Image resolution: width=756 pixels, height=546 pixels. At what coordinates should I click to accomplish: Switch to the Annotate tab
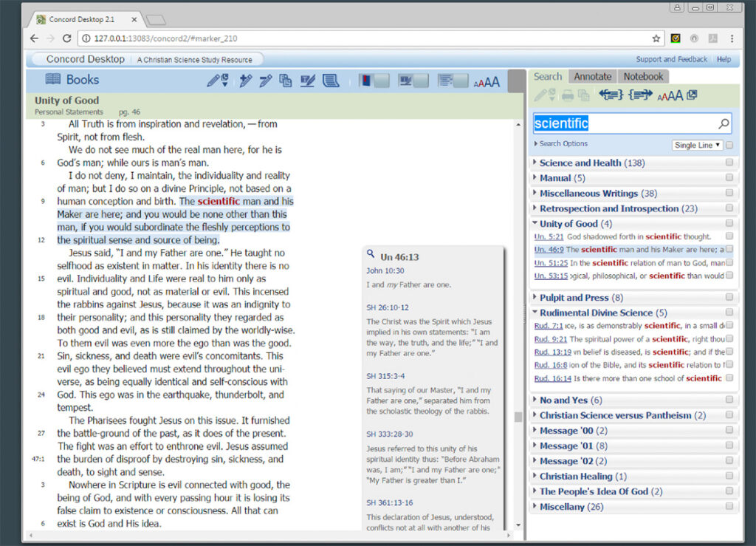(593, 76)
